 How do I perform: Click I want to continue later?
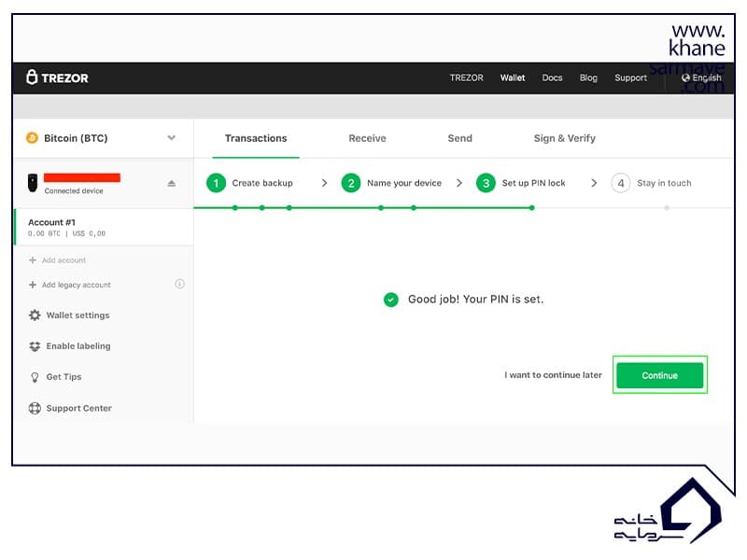click(x=553, y=375)
